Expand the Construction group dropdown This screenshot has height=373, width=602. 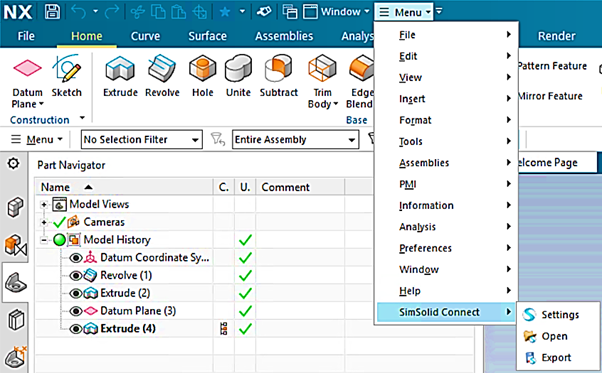[82, 118]
